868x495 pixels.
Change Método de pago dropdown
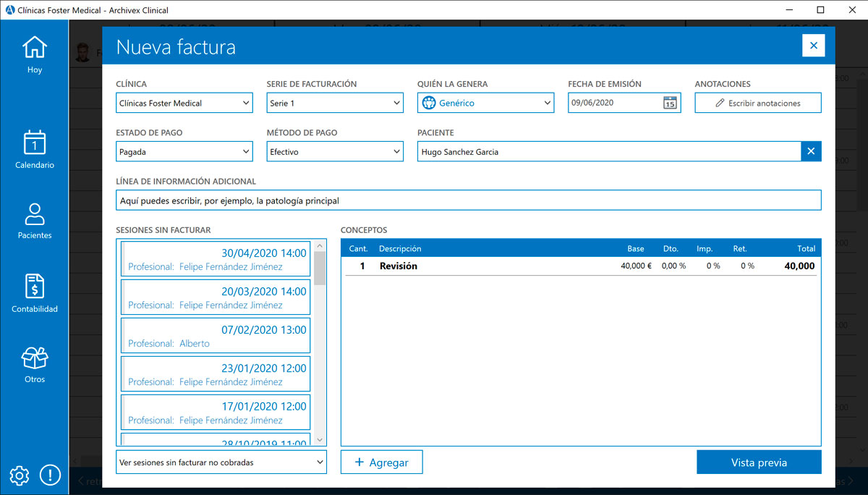pos(335,152)
